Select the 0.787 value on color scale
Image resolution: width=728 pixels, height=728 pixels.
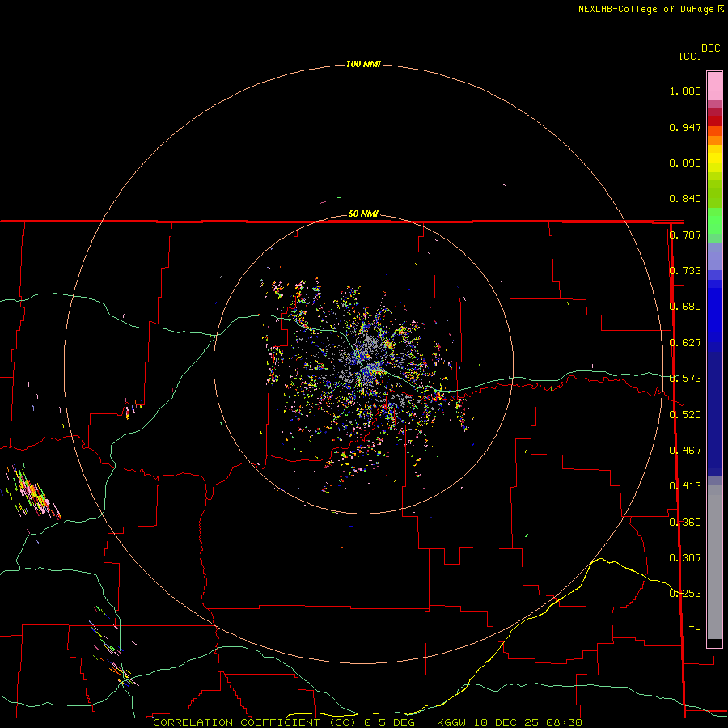[x=685, y=235]
